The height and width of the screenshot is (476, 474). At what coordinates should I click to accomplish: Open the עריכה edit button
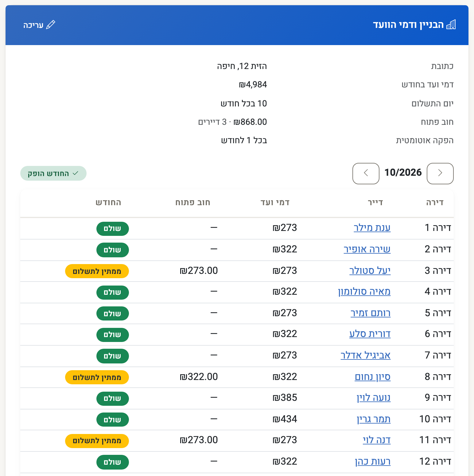[39, 25]
